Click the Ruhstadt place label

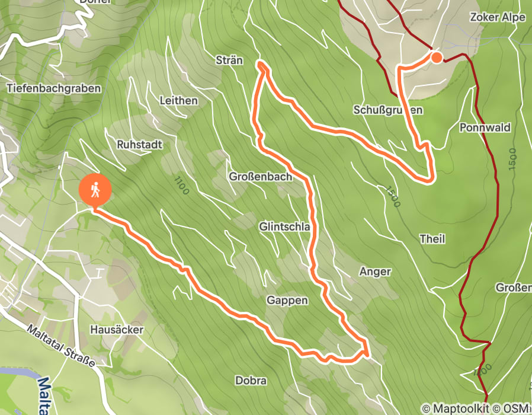click(x=139, y=145)
